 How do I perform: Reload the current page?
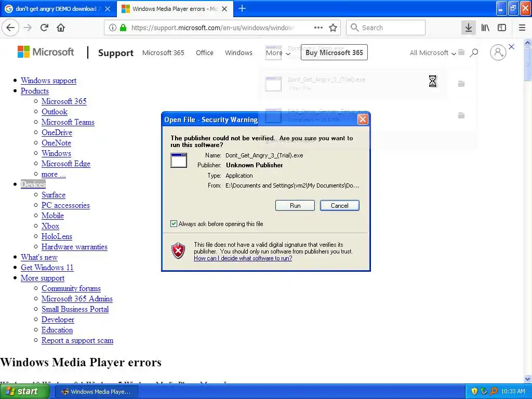click(44, 28)
